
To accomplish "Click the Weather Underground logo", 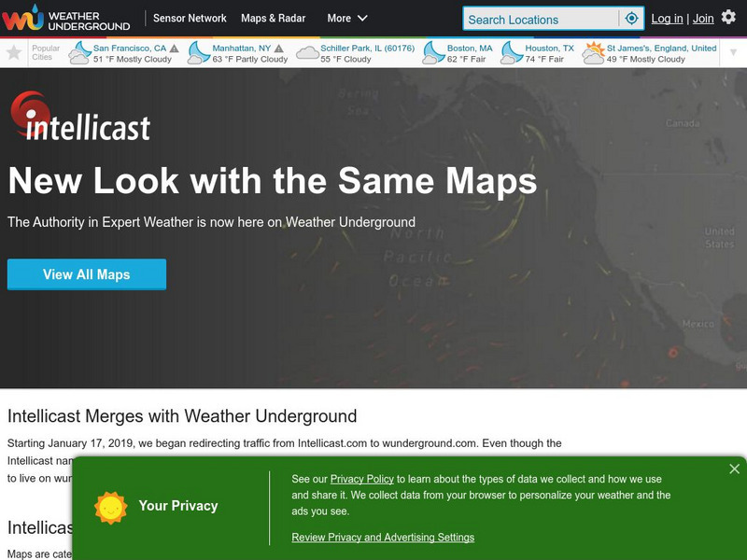I will click(65, 18).
